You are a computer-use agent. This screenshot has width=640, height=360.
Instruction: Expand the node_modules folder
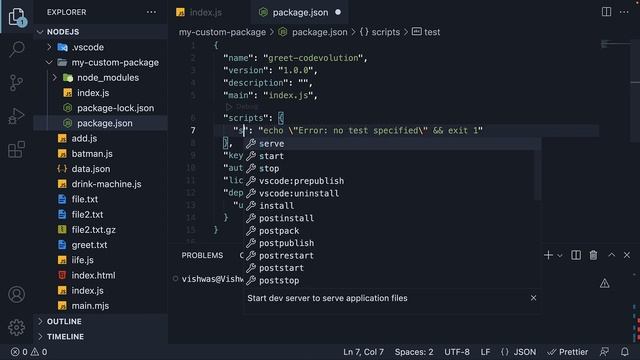(x=100, y=78)
